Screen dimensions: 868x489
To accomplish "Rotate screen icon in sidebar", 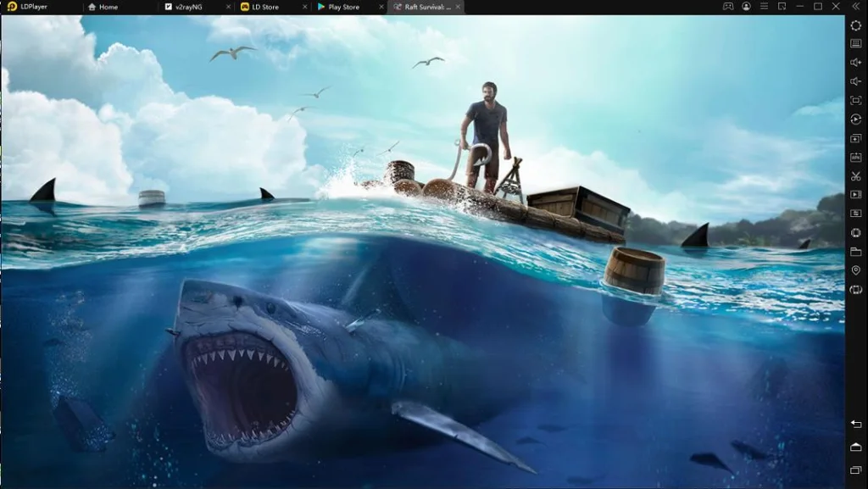I will [x=856, y=289].
